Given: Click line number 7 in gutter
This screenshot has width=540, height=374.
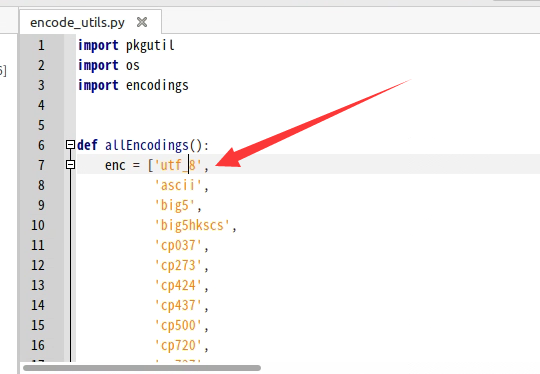Looking at the screenshot, I should 41,165.
